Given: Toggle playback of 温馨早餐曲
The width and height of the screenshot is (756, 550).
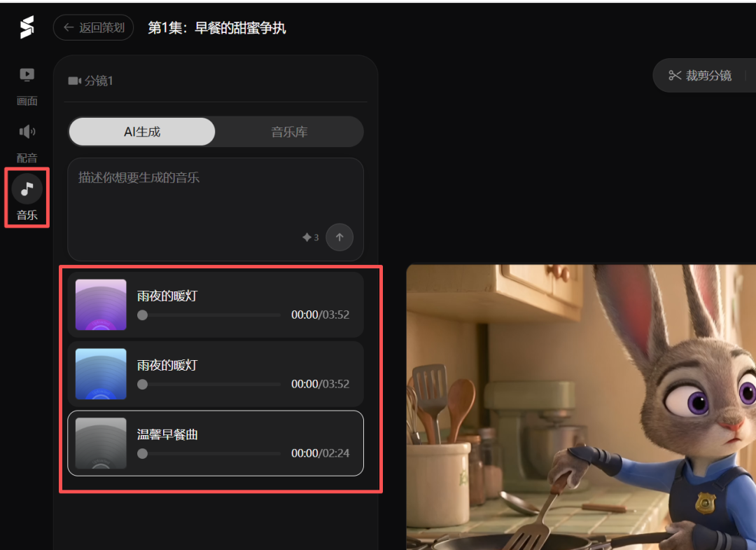Looking at the screenshot, I should (x=142, y=453).
